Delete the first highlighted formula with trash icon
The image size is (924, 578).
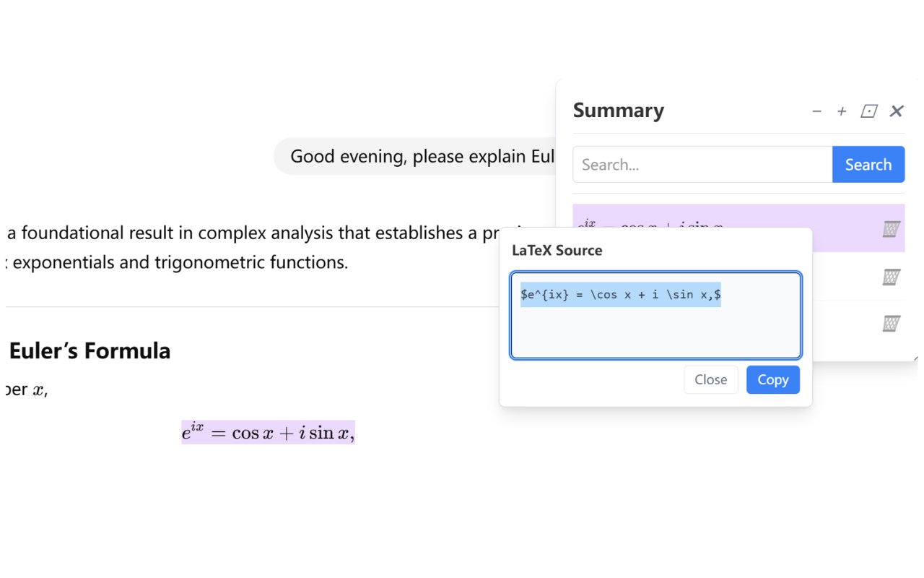point(892,229)
